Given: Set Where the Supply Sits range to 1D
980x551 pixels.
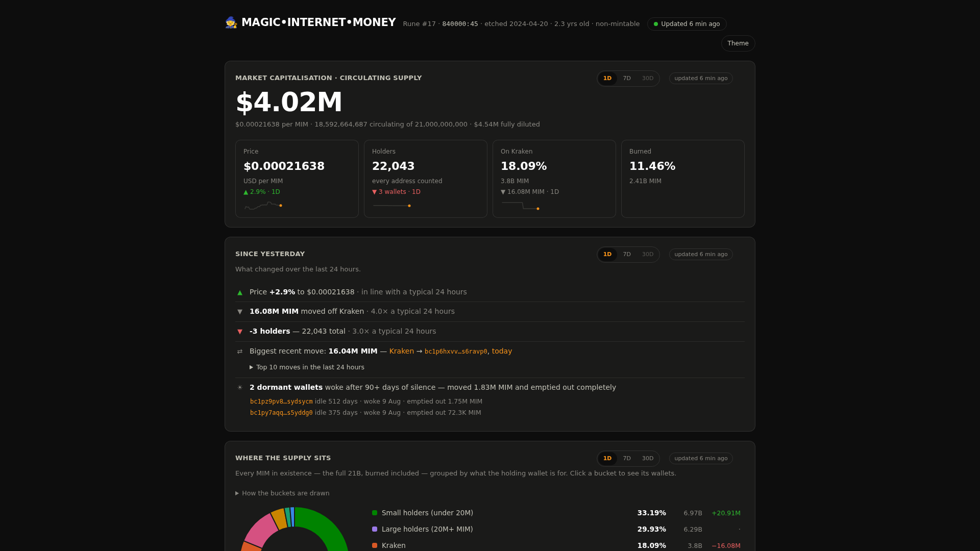Looking at the screenshot, I should click(x=607, y=459).
